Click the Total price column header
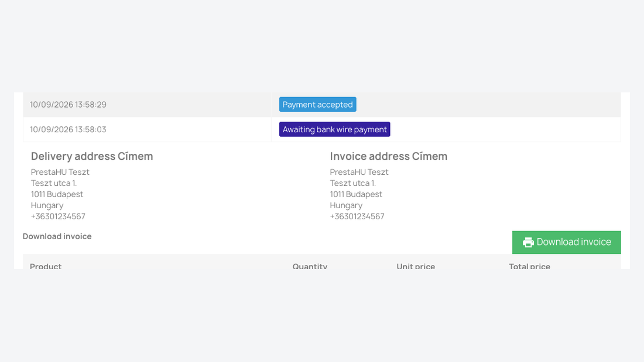 tap(529, 266)
